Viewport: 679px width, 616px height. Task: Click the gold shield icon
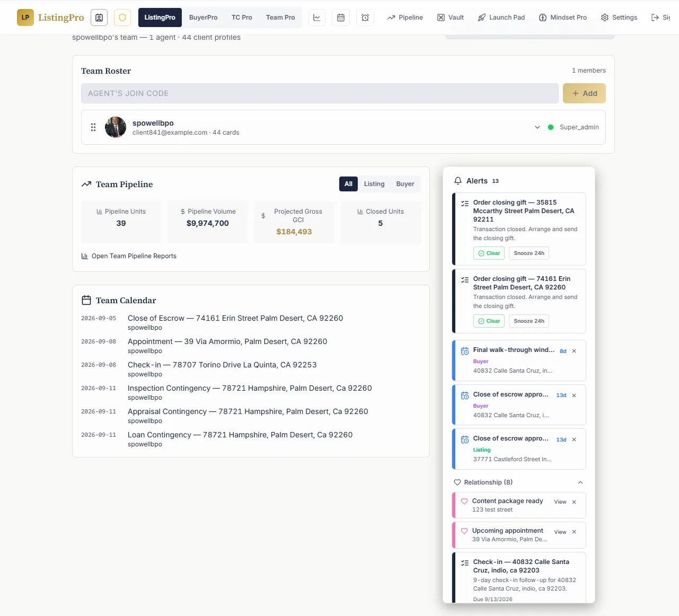pyautogui.click(x=122, y=17)
